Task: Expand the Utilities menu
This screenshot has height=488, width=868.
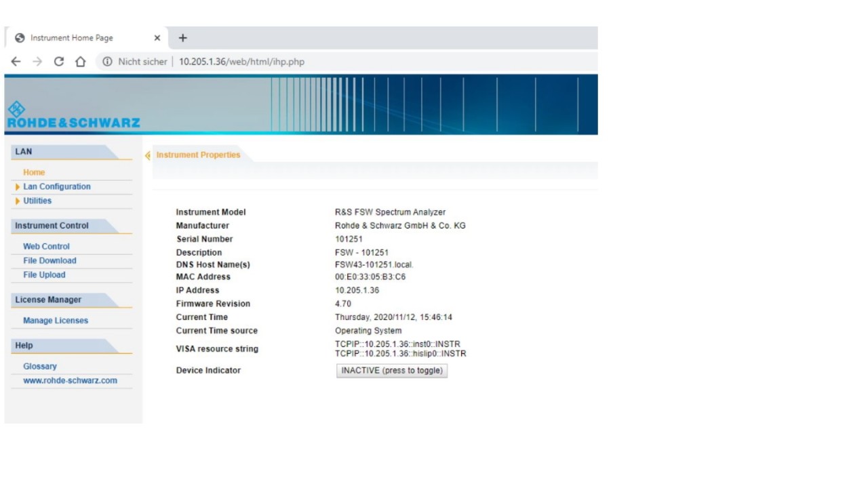Action: point(37,201)
